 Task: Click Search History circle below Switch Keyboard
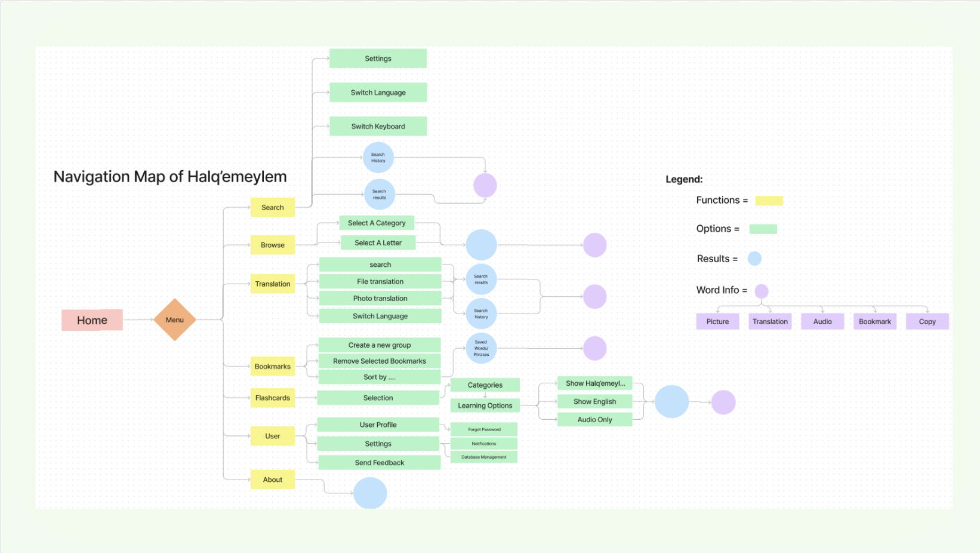point(378,158)
